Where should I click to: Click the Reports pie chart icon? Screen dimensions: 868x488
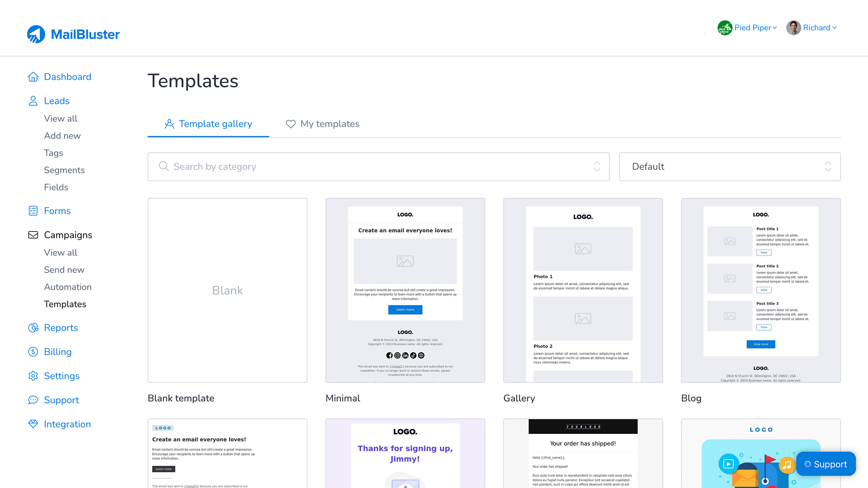pos(33,328)
